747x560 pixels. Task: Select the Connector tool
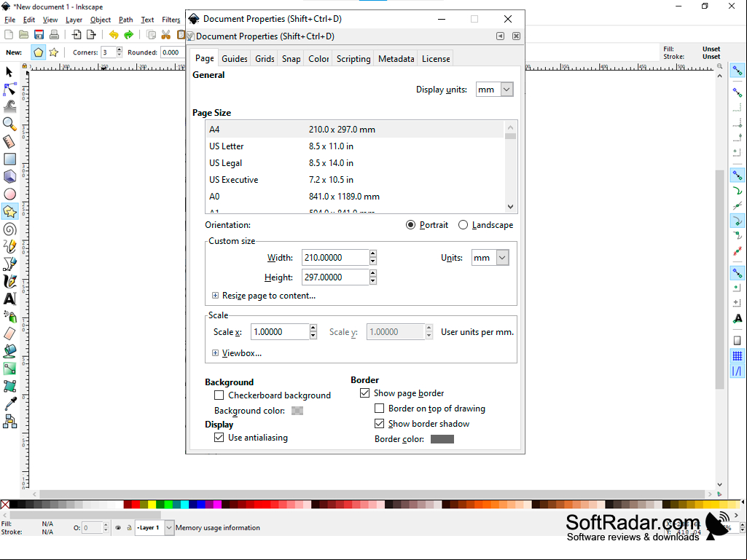pyautogui.click(x=9, y=421)
